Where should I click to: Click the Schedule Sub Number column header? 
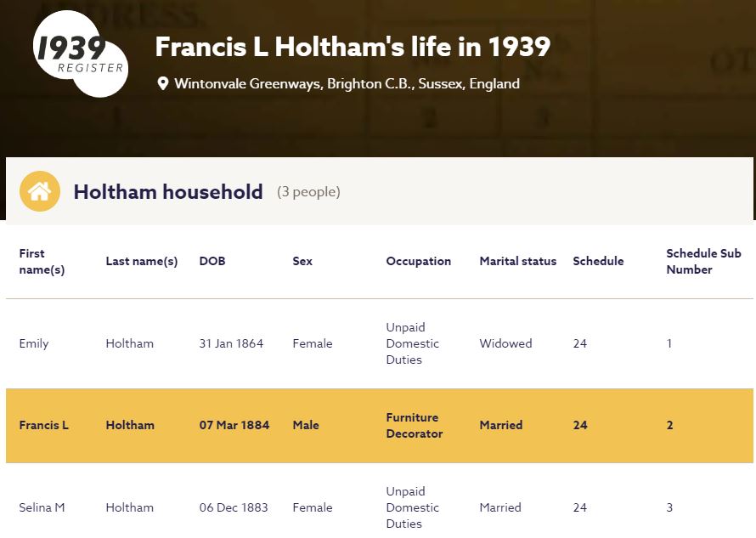(703, 261)
